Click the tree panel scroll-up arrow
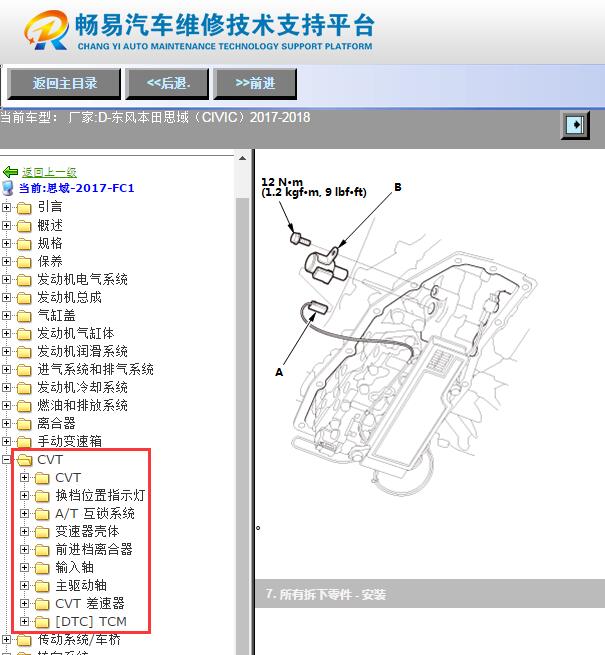 tap(242, 158)
